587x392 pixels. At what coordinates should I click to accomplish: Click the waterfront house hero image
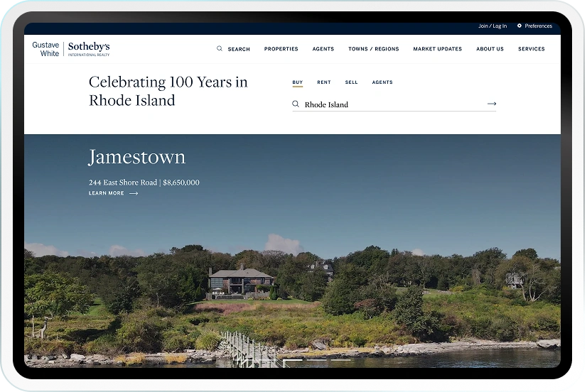(292, 251)
